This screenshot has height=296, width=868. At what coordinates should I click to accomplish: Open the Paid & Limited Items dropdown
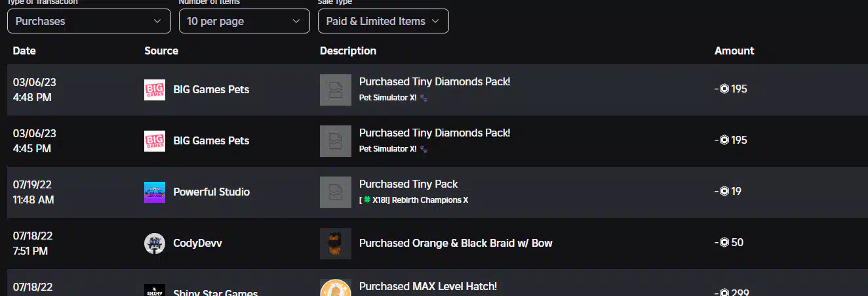pyautogui.click(x=384, y=21)
